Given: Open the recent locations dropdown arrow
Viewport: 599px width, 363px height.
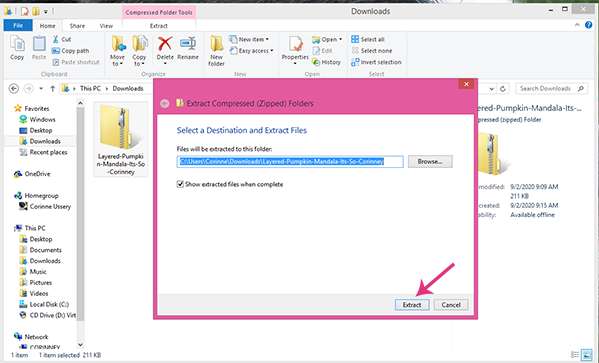Looking at the screenshot, I should click(x=41, y=89).
